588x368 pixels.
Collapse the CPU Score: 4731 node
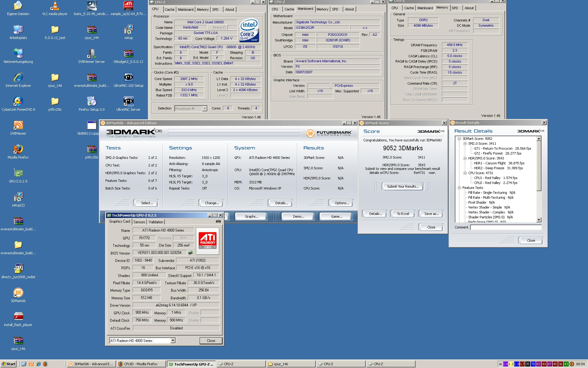pyautogui.click(x=465, y=173)
